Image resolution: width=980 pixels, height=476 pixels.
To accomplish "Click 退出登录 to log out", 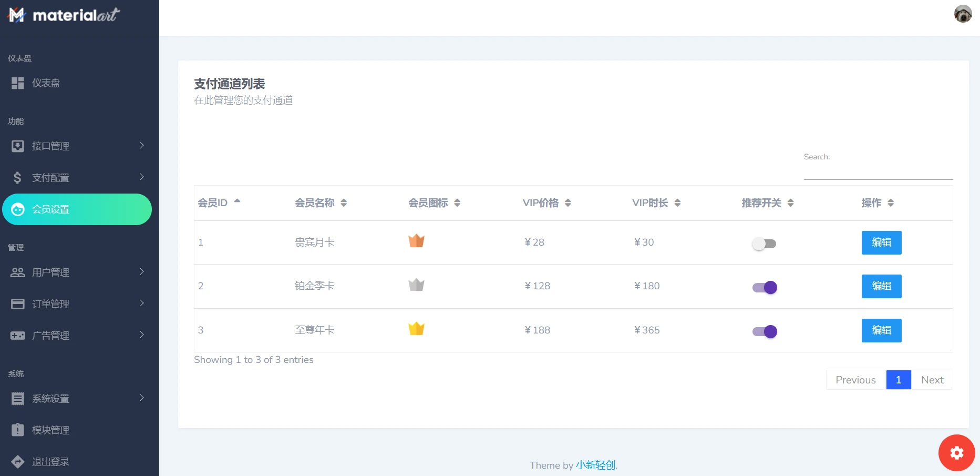I will 50,461.
